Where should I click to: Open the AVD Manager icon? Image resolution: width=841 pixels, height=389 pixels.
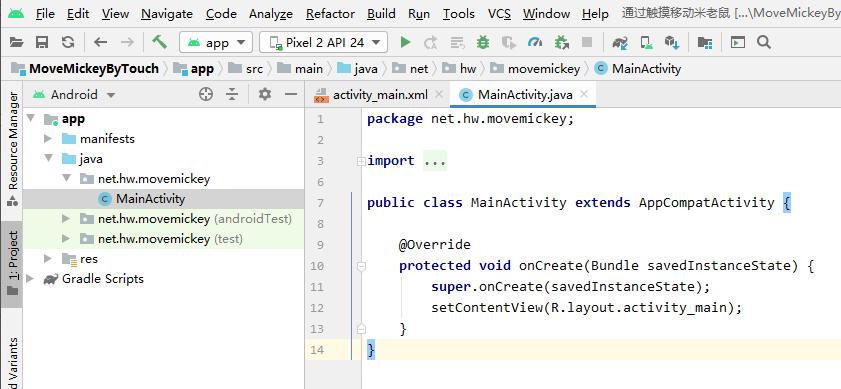click(x=647, y=42)
